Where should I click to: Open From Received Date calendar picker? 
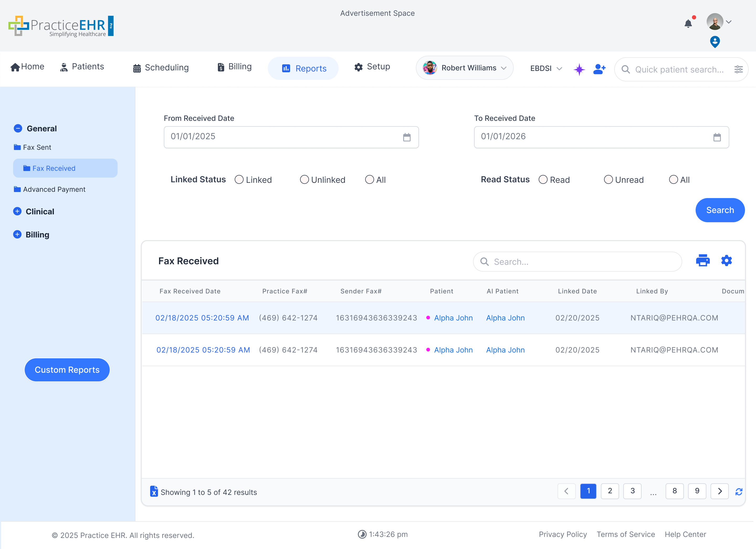click(x=406, y=137)
